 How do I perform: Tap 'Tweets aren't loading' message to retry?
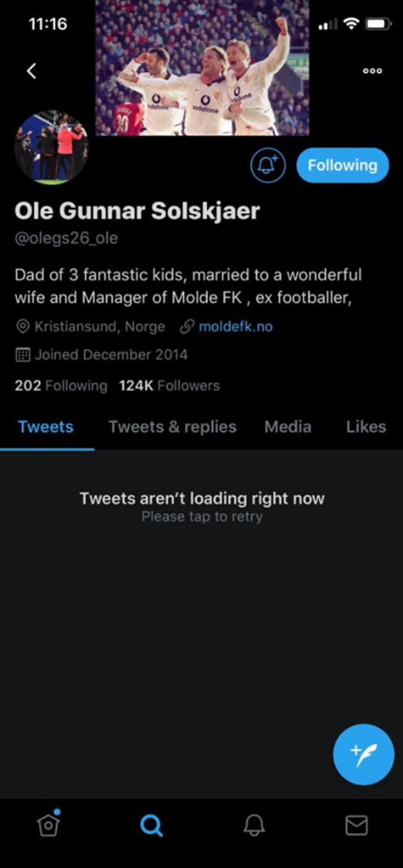click(202, 506)
